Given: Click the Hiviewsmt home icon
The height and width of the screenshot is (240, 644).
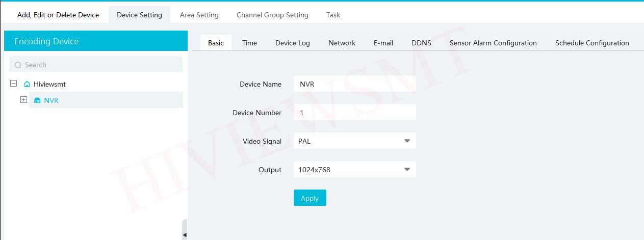Looking at the screenshot, I should pos(27,84).
